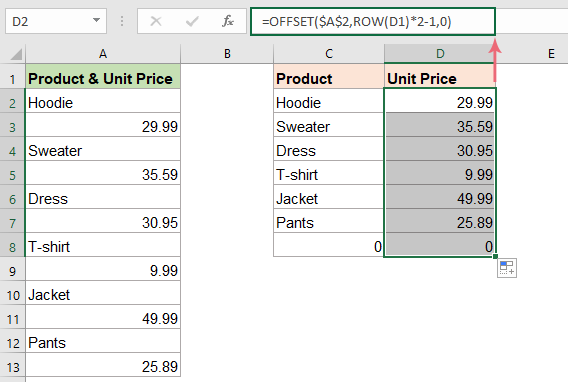Click cell A7 with 30.95

click(103, 221)
